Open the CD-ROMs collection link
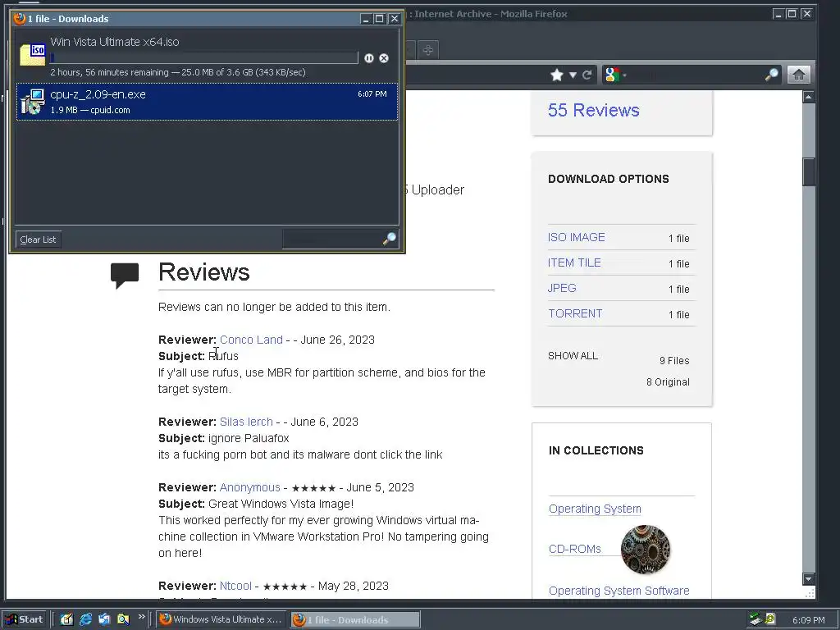The image size is (840, 630). pyautogui.click(x=575, y=549)
